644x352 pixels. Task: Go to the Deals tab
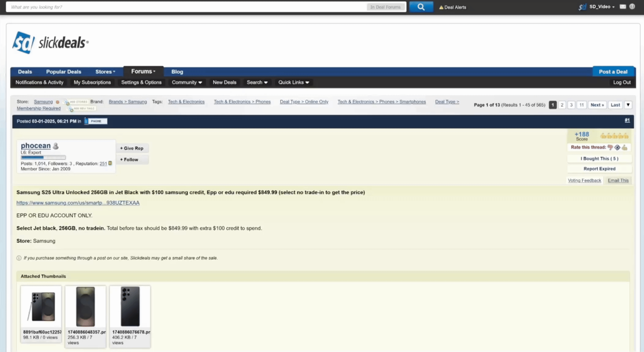(25, 72)
